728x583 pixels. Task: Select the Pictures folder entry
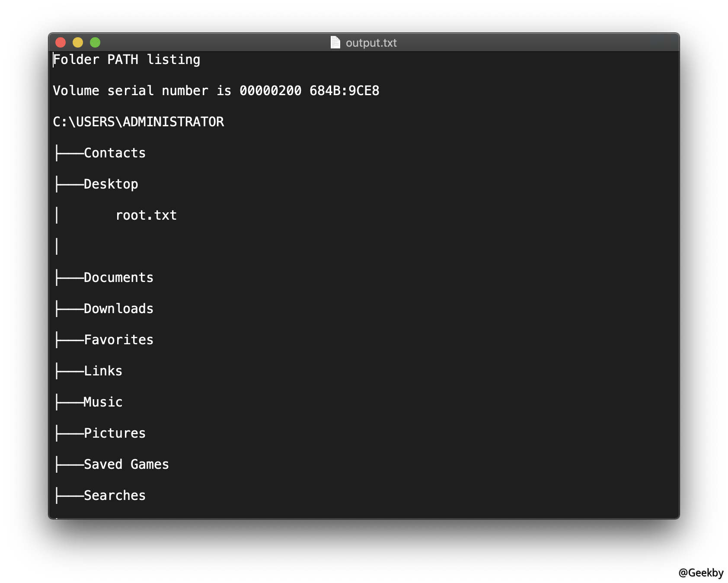[114, 433]
